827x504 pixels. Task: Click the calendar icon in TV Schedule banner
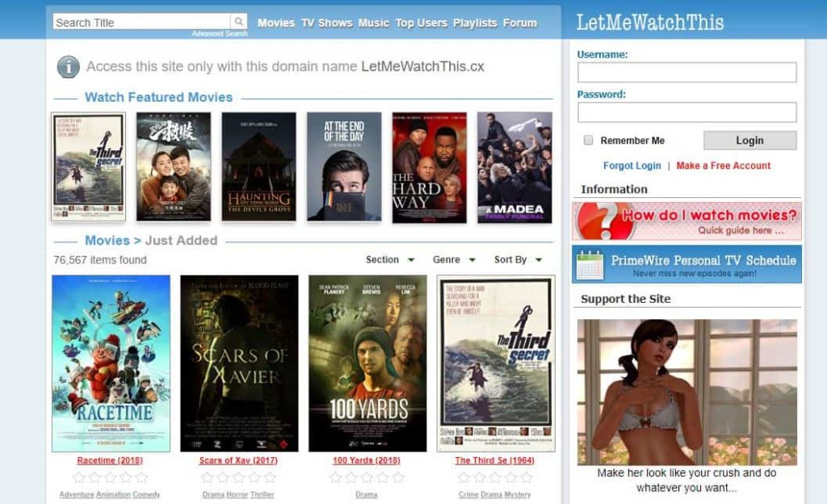point(590,265)
